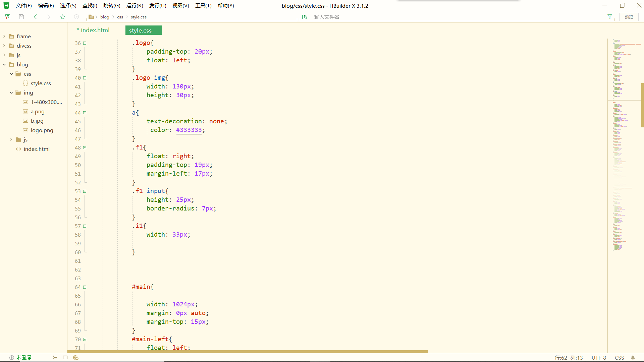Fold the .logo img rule at line 40

[x=85, y=78]
